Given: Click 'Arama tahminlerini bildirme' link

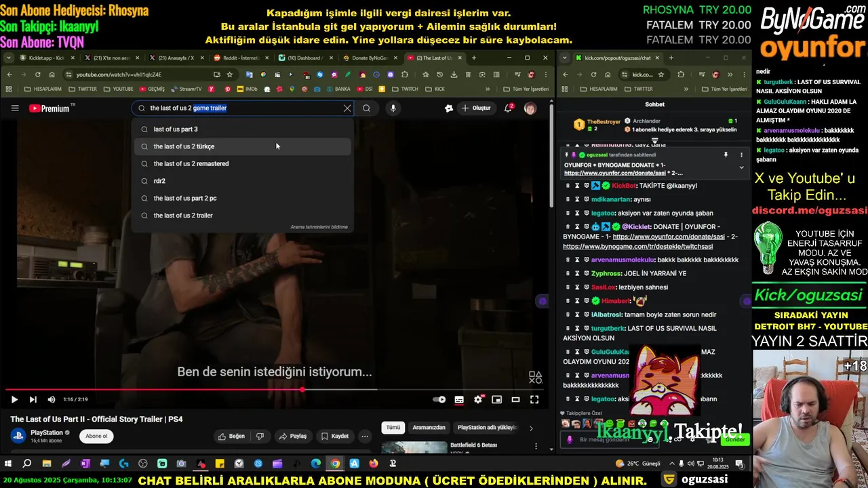Looking at the screenshot, I should (x=319, y=227).
